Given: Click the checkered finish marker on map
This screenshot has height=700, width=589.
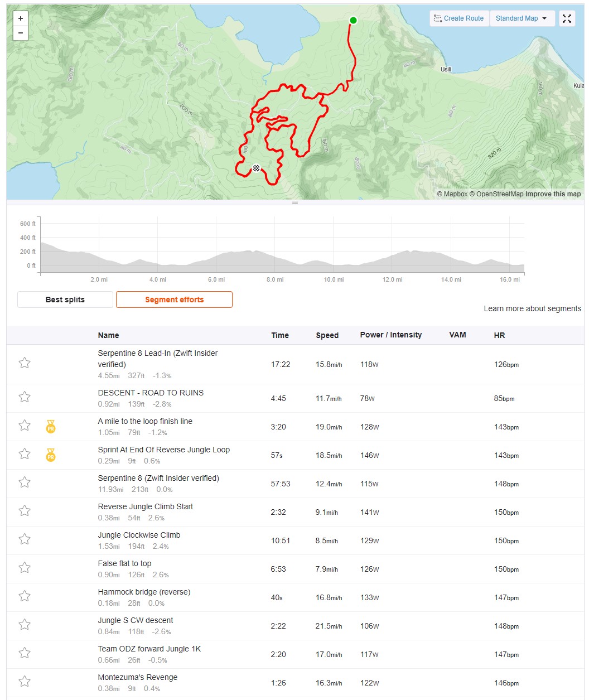Looking at the screenshot, I should click(256, 168).
